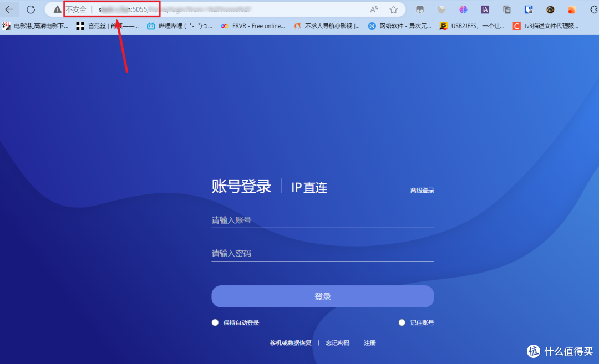Open the gray document copy extension icon
This screenshot has width=599, height=364.
pyautogui.click(x=506, y=9)
